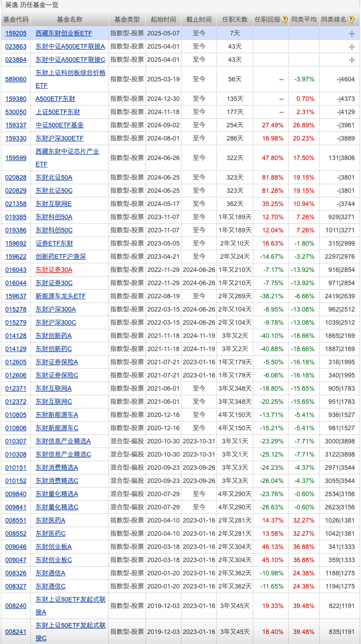The width and height of the screenshot is (361, 644).
Task: Open the 东财证券保险A fund link
Action: pyautogui.click(x=57, y=362)
